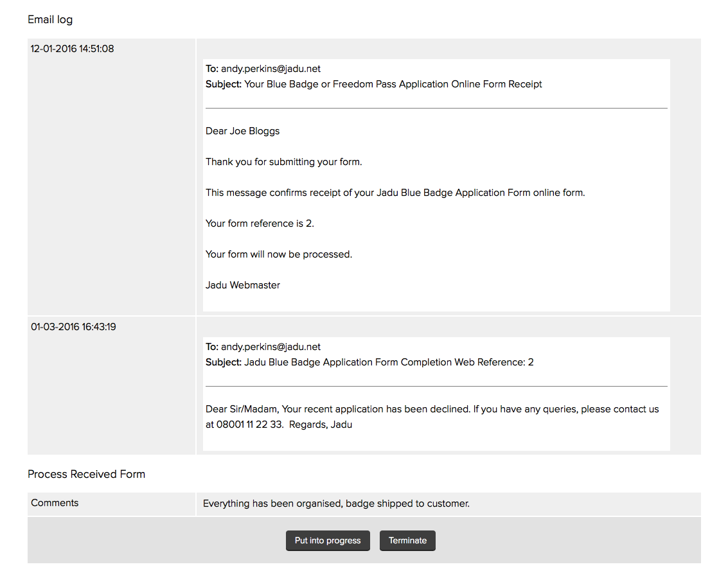Screen dimensions: 728x578
Task: Click the Dear Joe Bloggs greeting
Action: [242, 131]
